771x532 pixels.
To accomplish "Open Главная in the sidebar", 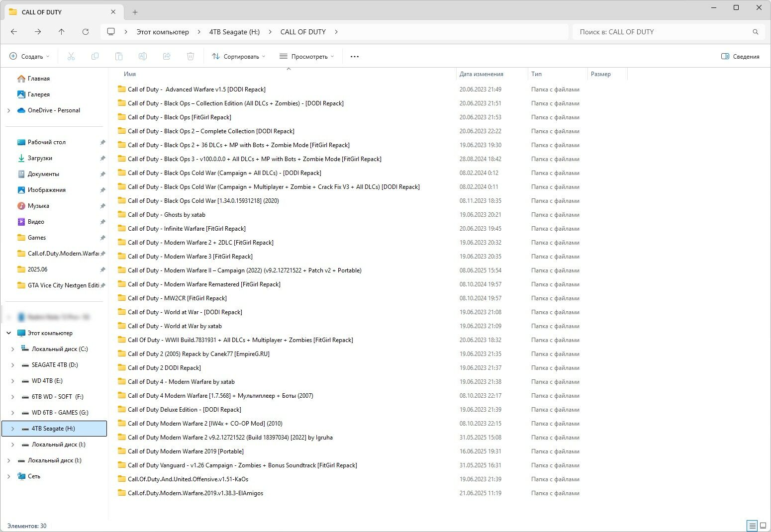I will point(39,79).
